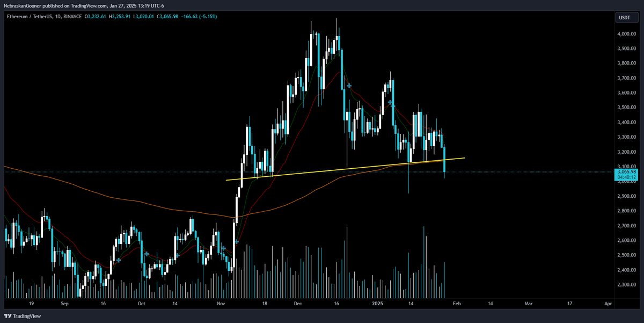Image resolution: width=644 pixels, height=323 pixels.
Task: Click the Feb label on the time axis
Action: pos(457,303)
